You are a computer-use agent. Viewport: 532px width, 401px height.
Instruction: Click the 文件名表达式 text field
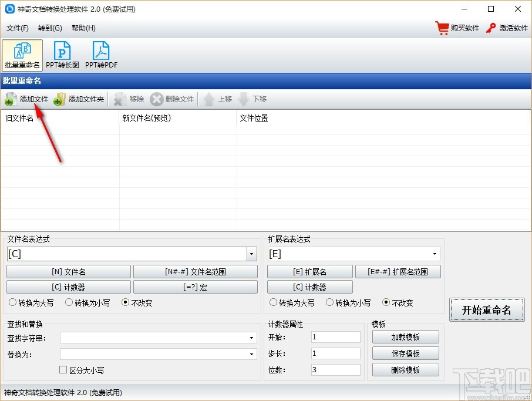[127, 254]
